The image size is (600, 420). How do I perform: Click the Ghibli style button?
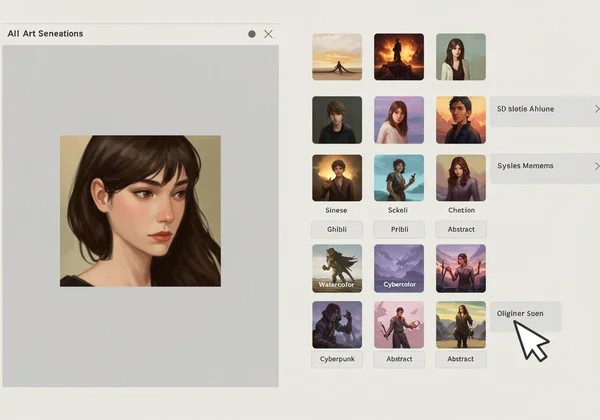click(337, 229)
